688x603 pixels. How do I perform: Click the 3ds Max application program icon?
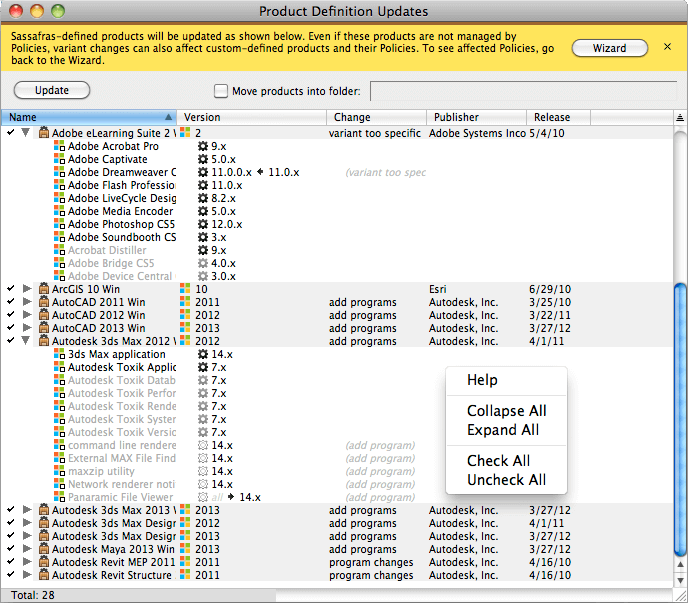(59, 354)
